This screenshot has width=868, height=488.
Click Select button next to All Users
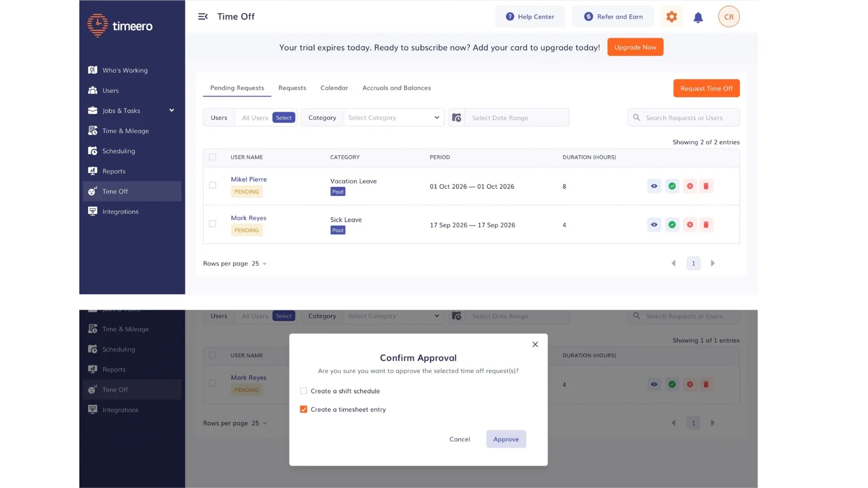point(284,118)
